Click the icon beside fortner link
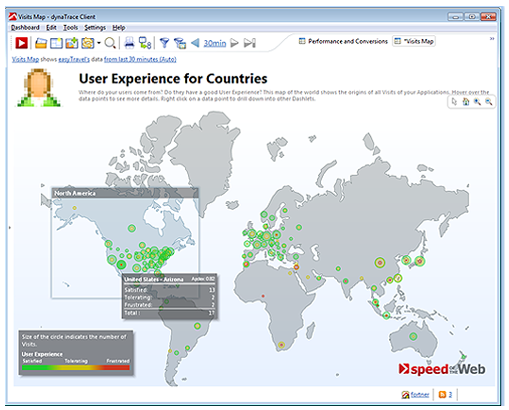 click(406, 395)
